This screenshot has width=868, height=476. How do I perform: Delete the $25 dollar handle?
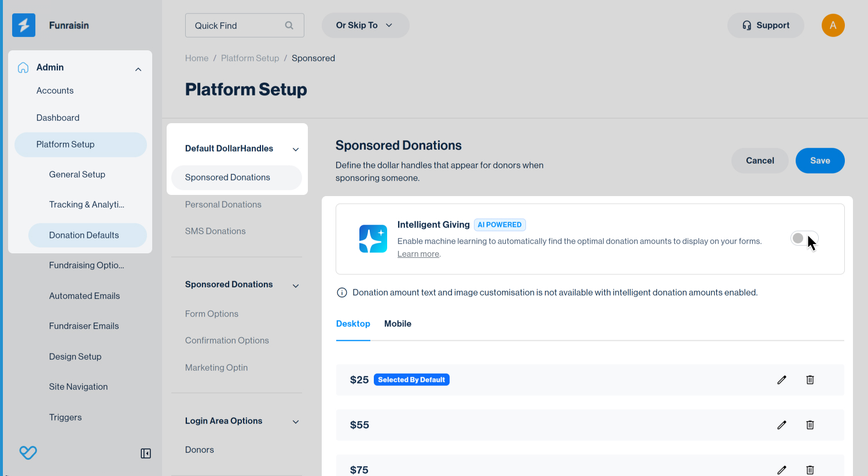click(810, 380)
